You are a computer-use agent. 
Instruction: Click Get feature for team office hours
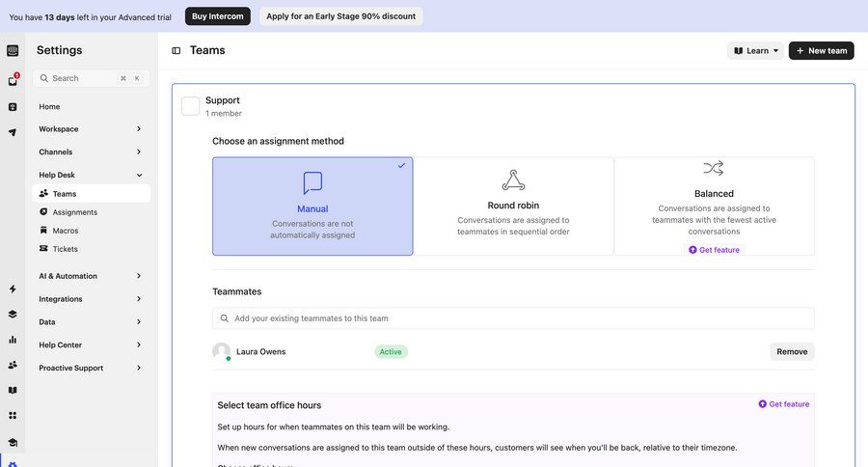click(784, 404)
